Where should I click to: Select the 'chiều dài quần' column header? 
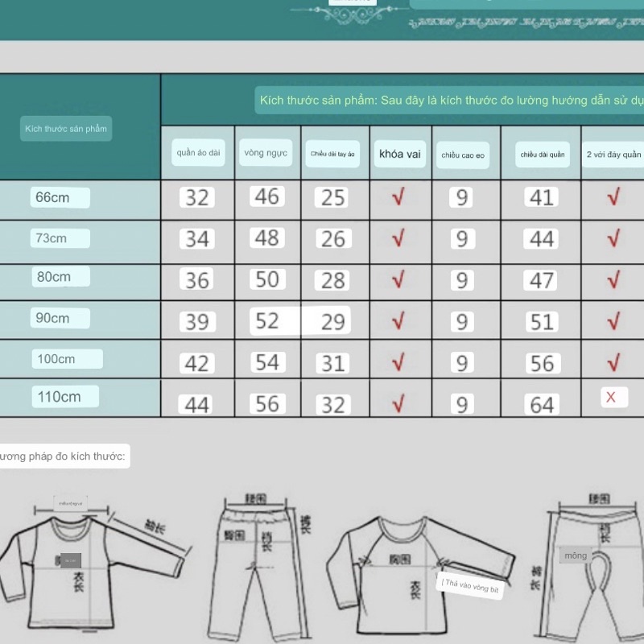(542, 154)
